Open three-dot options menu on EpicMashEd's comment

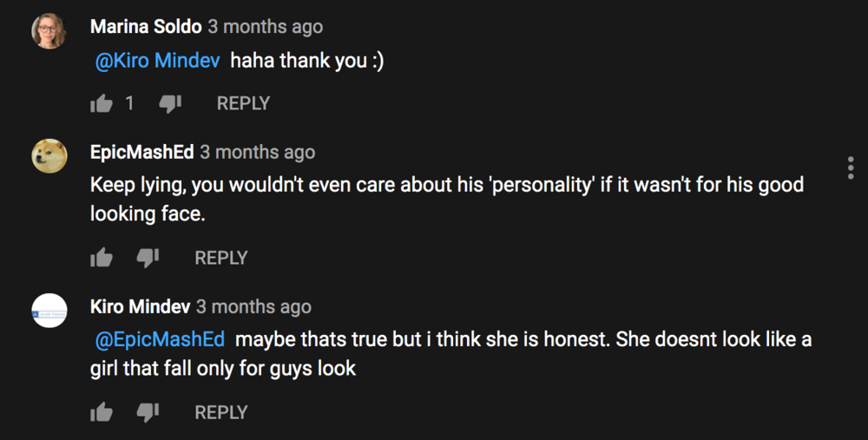pos(851,167)
